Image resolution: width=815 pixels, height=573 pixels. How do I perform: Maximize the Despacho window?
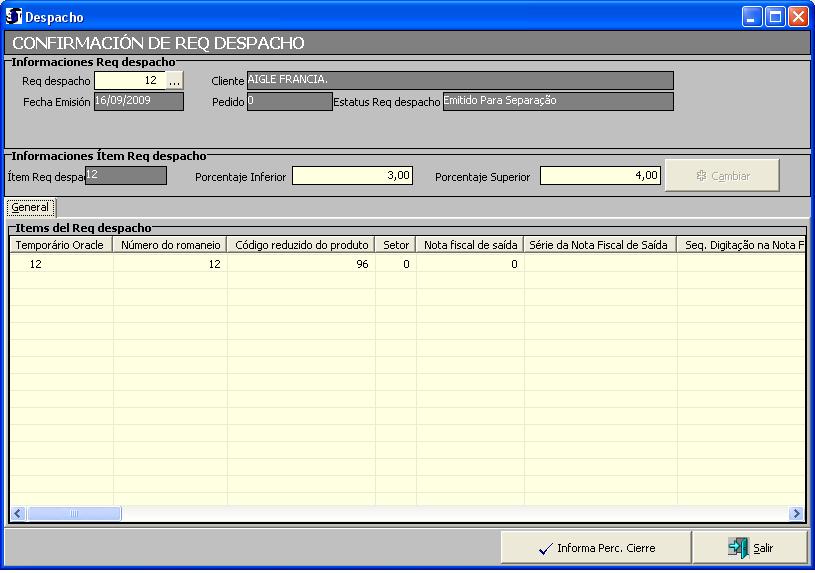pos(775,17)
